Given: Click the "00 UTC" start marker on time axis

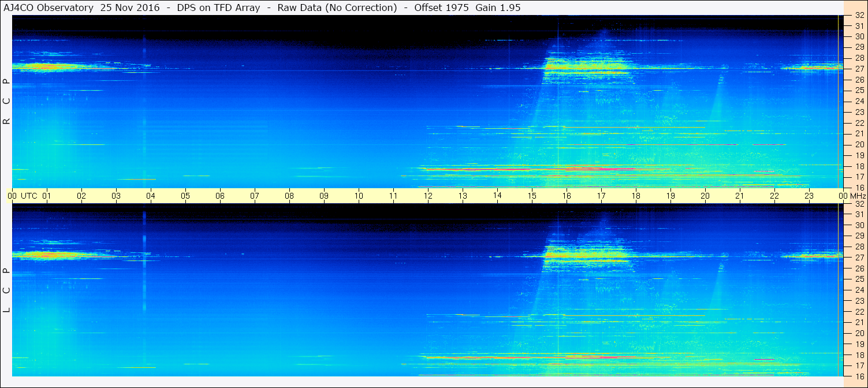Looking at the screenshot, I should coord(22,196).
